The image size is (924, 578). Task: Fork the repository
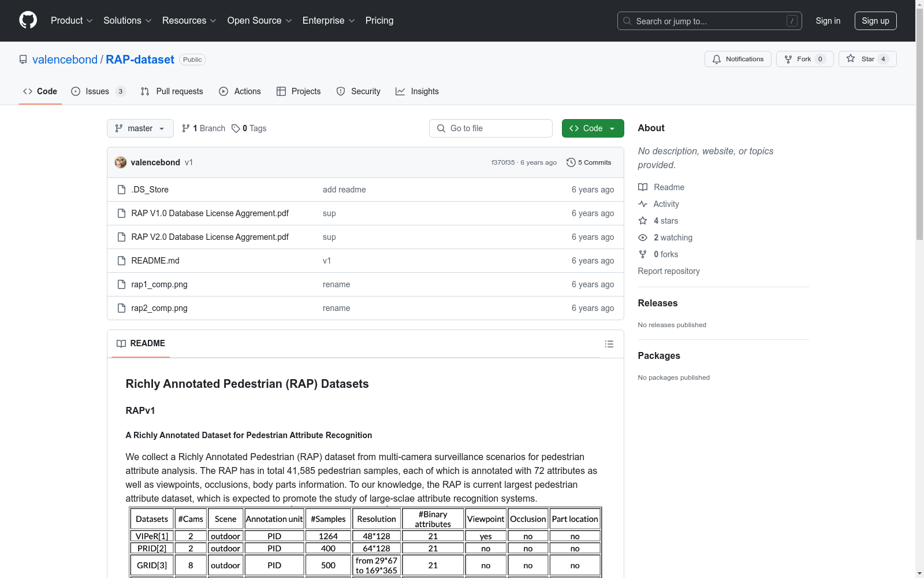coord(804,59)
